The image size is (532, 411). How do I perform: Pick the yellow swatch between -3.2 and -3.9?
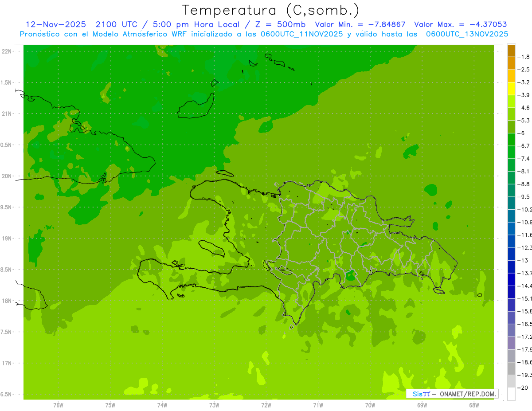(511, 89)
